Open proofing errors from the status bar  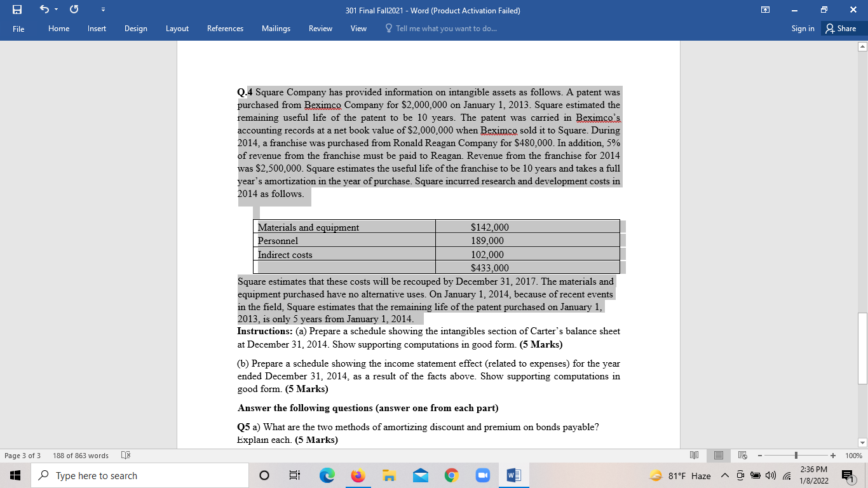[x=125, y=455]
